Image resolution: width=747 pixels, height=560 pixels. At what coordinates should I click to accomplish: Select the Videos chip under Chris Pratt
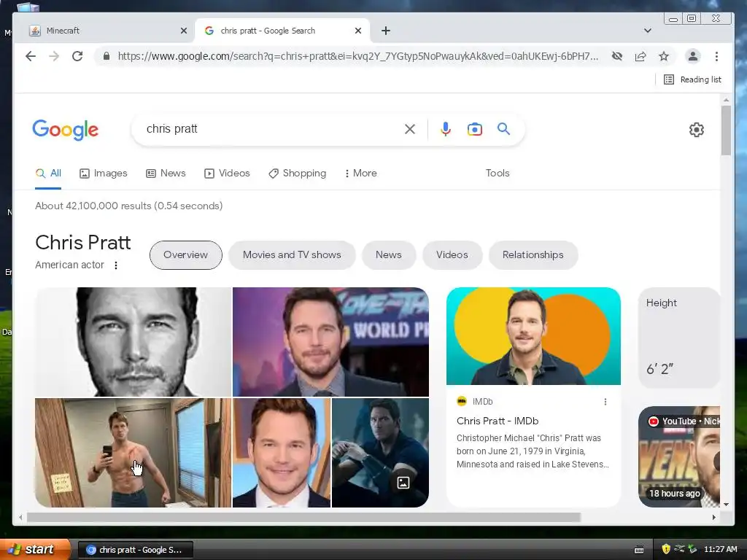(x=452, y=254)
